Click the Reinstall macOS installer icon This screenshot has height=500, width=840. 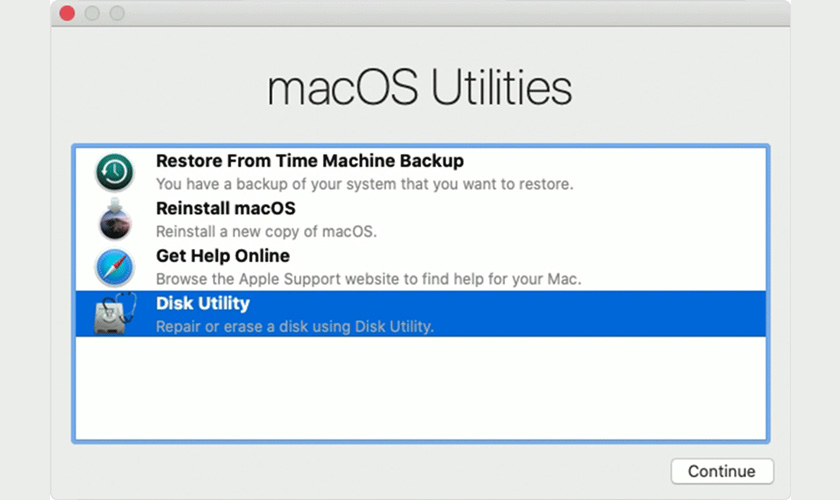coord(115,219)
